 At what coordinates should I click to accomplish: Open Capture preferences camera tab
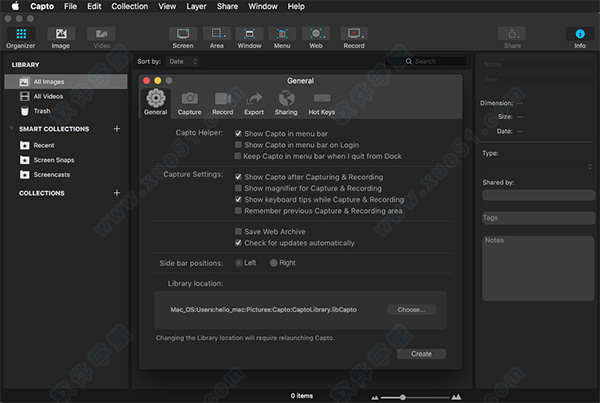[189, 103]
